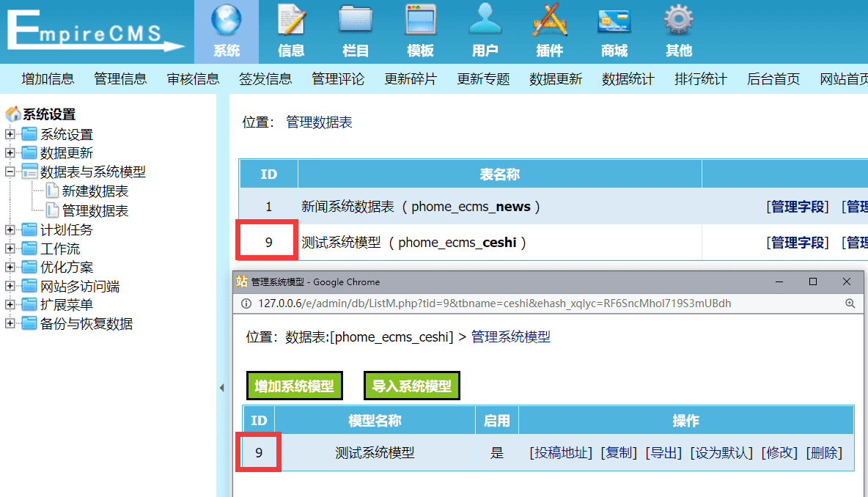
Task: Open the 用户 person icon section
Action: pyautogui.click(x=485, y=32)
